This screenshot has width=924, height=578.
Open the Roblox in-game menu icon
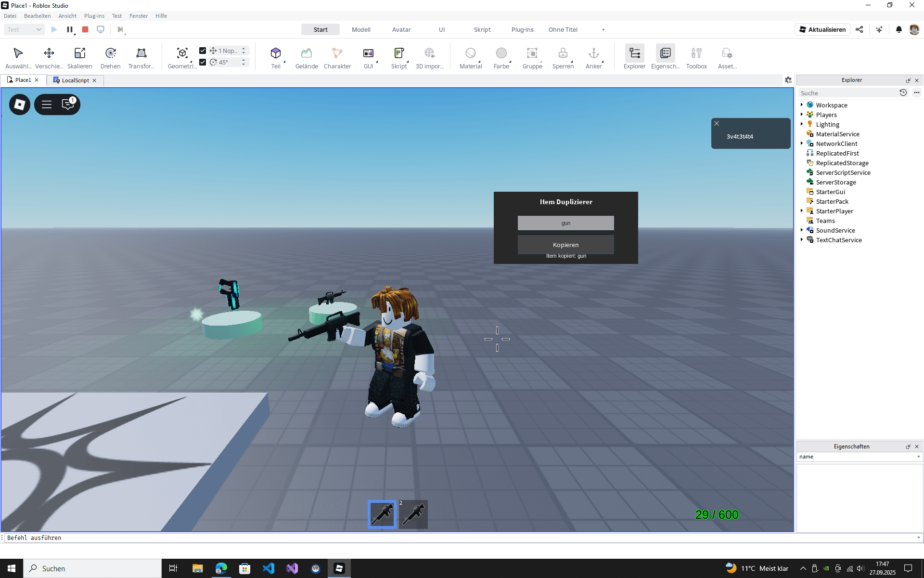(20, 105)
